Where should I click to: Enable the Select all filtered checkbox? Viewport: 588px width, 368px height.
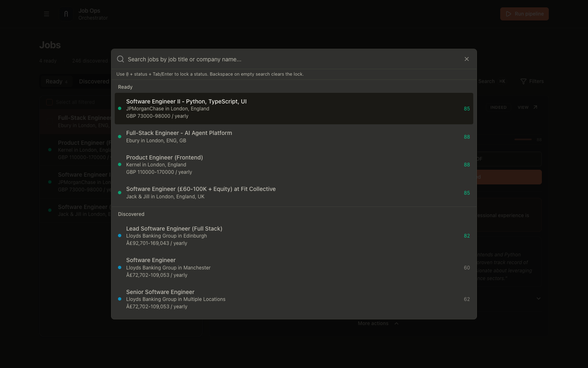pyautogui.click(x=49, y=102)
